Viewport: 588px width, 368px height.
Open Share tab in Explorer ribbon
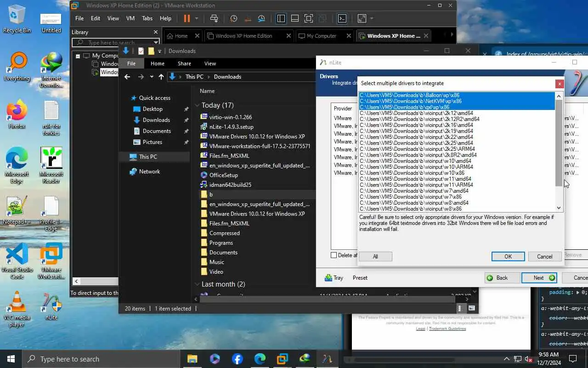coord(184,63)
